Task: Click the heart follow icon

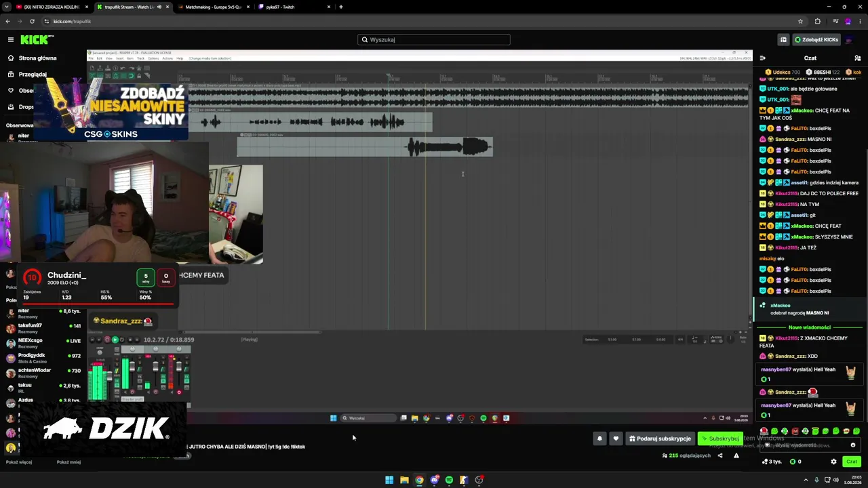Action: [616, 439]
